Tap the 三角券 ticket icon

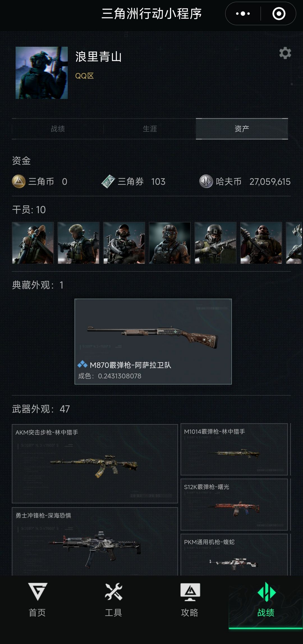[108, 181]
